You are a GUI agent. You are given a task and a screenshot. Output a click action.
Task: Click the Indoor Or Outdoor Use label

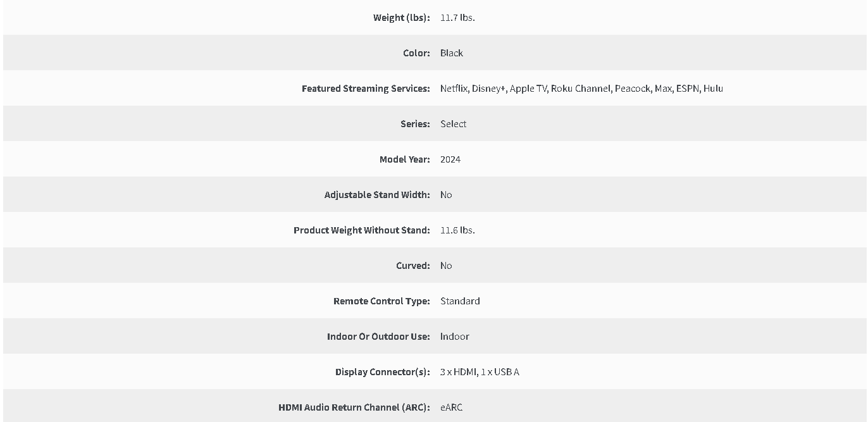[x=379, y=337]
